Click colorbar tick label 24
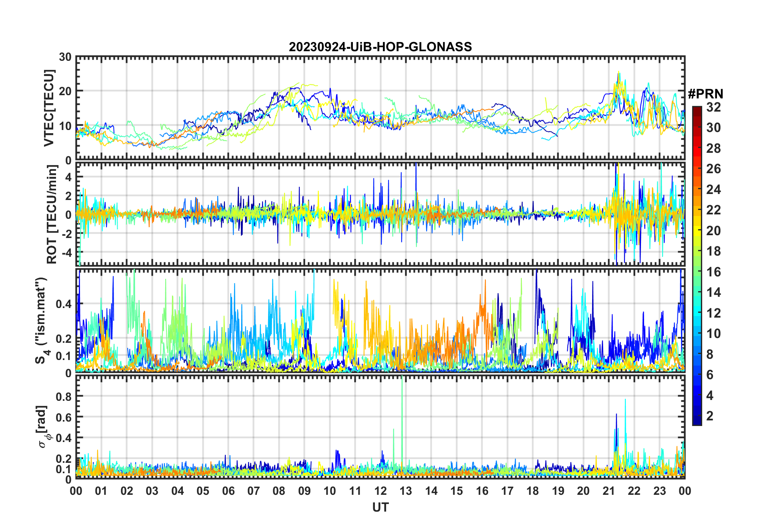 [x=713, y=189]
